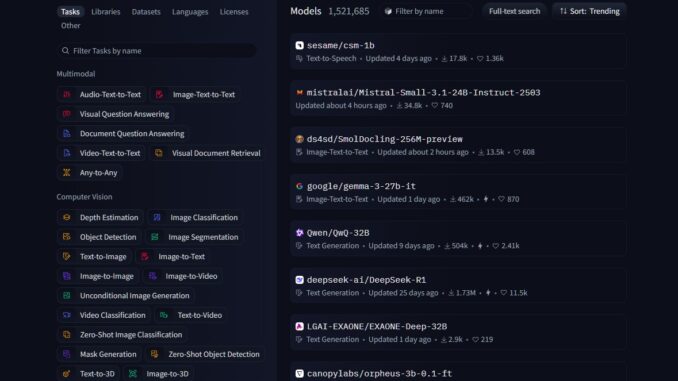Focus the Filter by name models field
Image resolution: width=678 pixels, height=381 pixels.
[x=426, y=11]
